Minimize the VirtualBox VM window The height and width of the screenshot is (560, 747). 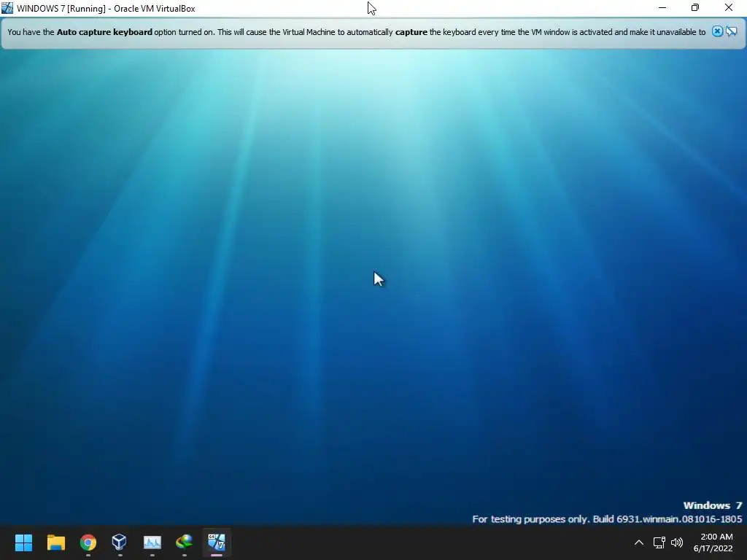(662, 7)
